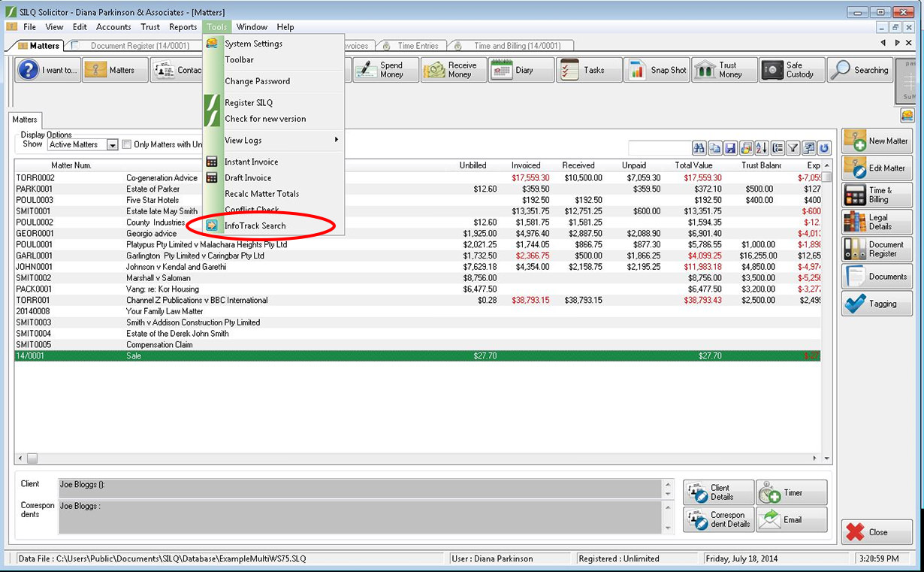Click the Correspondent Details button

[x=718, y=519]
